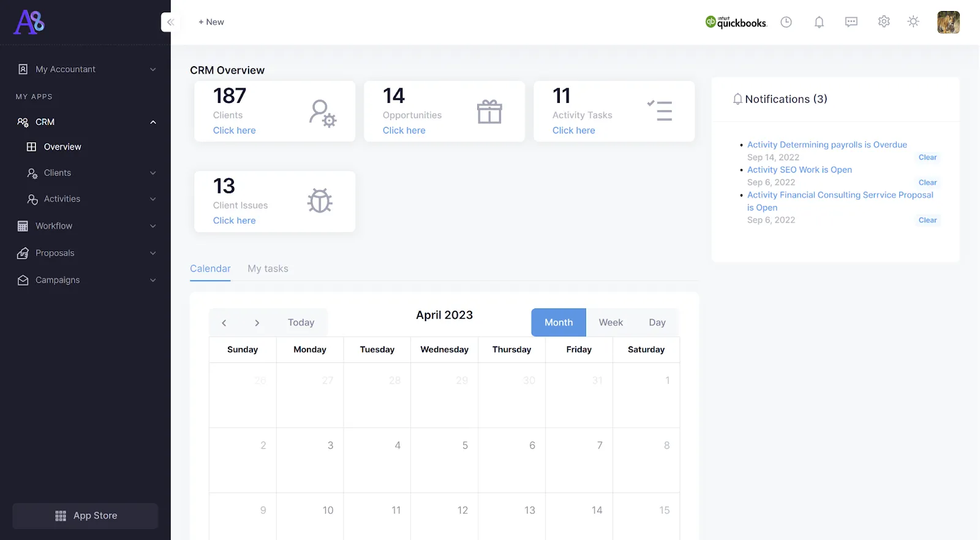Expand the Activities submenu chevron
Image resolution: width=980 pixels, height=540 pixels.
click(153, 199)
